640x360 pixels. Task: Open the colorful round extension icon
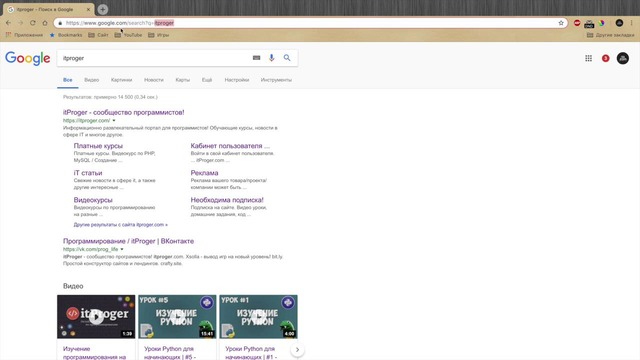pyautogui.click(x=602, y=23)
